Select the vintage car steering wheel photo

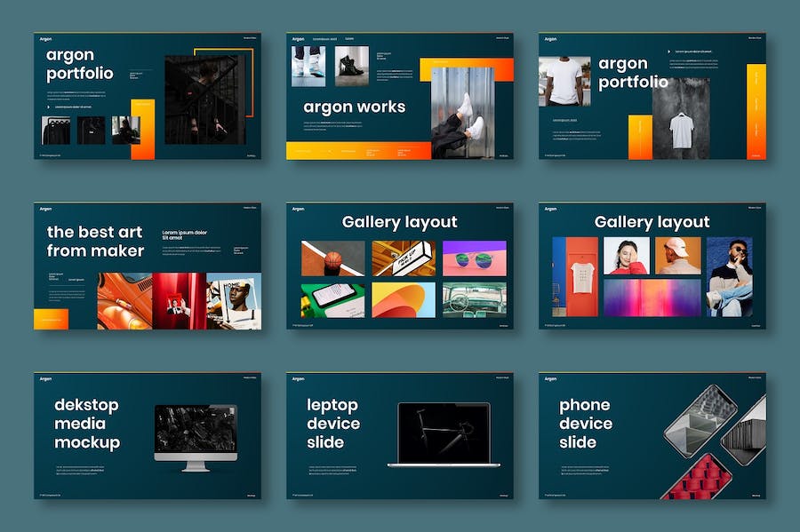tap(474, 299)
